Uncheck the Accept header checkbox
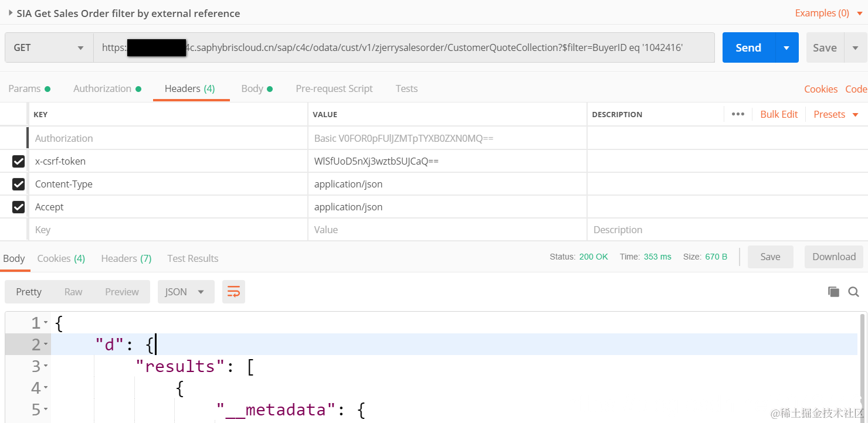The height and width of the screenshot is (423, 868). 19,207
